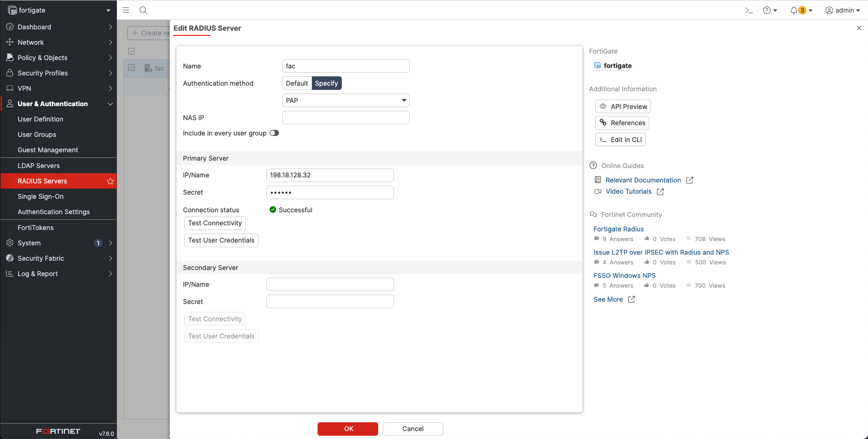
Task: Click the NAS IP input field
Action: click(346, 118)
